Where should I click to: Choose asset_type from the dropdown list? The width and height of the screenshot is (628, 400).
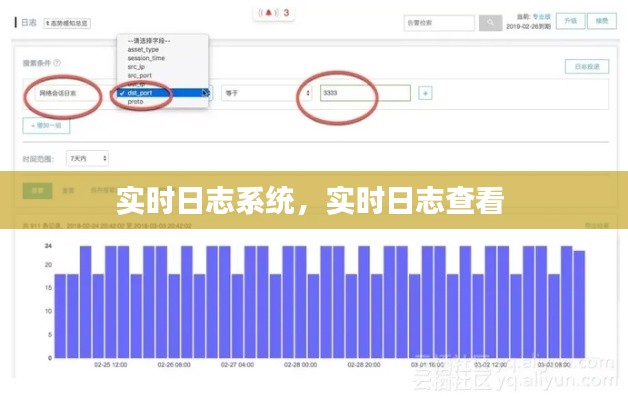(143, 48)
